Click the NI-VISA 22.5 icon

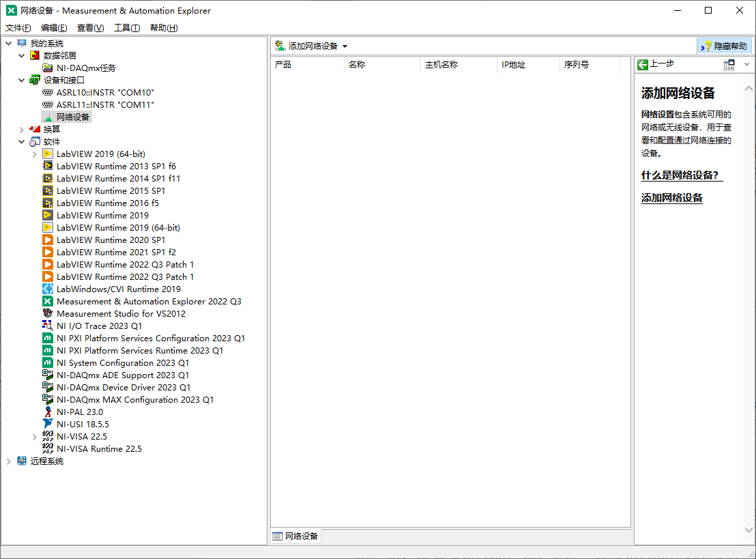click(48, 437)
